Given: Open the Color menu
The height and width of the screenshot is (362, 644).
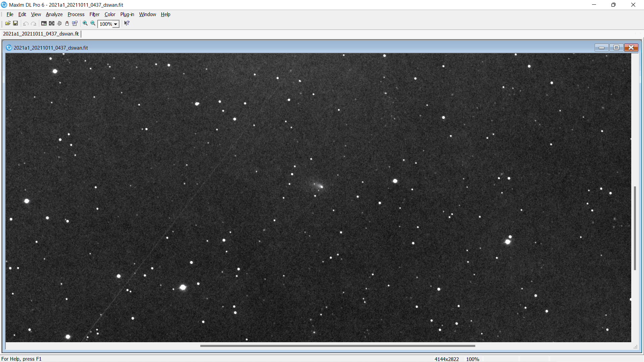Looking at the screenshot, I should [x=110, y=14].
